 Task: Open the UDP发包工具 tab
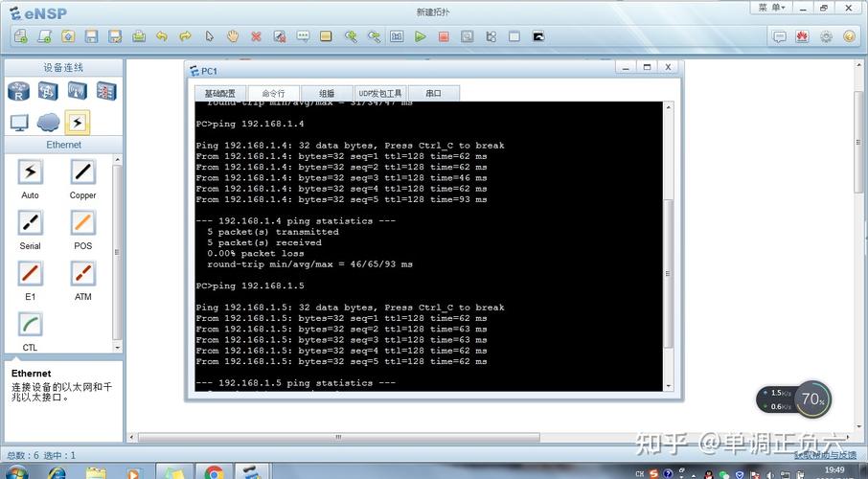point(380,93)
